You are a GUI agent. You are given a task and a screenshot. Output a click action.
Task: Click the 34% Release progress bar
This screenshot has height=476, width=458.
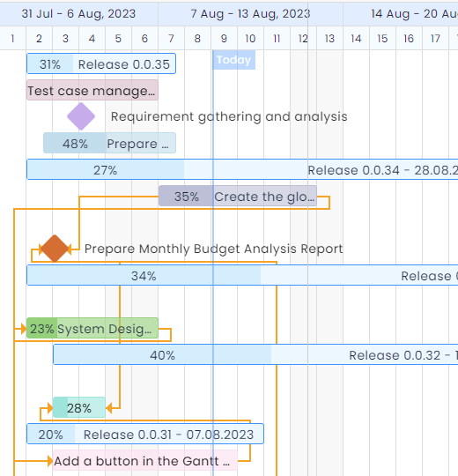(242, 275)
